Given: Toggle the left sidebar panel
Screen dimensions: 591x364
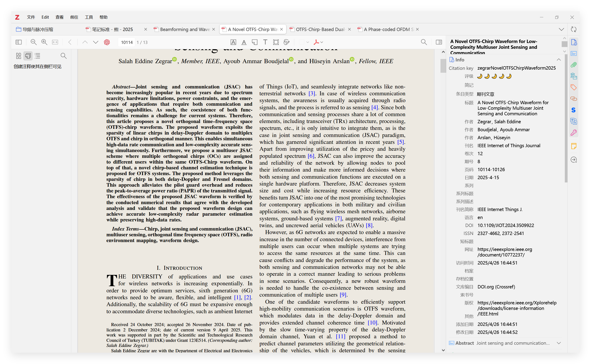Looking at the screenshot, I should click(19, 42).
